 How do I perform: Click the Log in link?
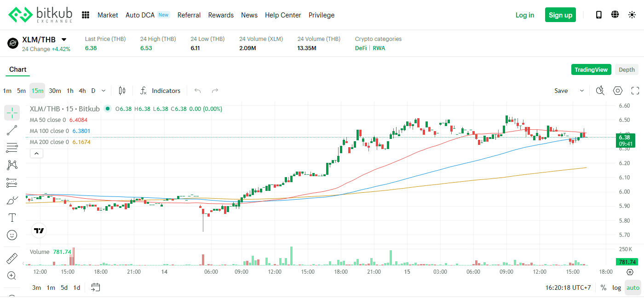pyautogui.click(x=525, y=15)
